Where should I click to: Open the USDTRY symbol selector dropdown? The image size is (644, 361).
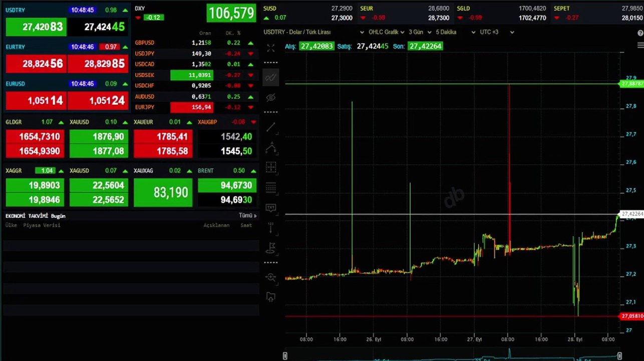click(x=314, y=32)
